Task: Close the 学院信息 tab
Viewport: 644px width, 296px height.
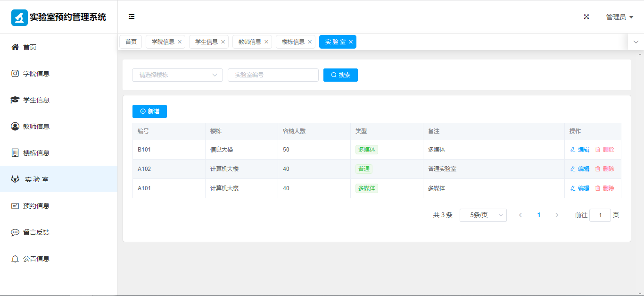Action: (x=180, y=42)
